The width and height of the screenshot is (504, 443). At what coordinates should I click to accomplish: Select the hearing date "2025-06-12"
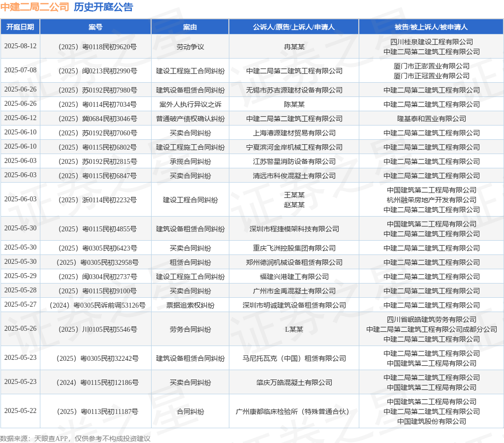pos(20,118)
